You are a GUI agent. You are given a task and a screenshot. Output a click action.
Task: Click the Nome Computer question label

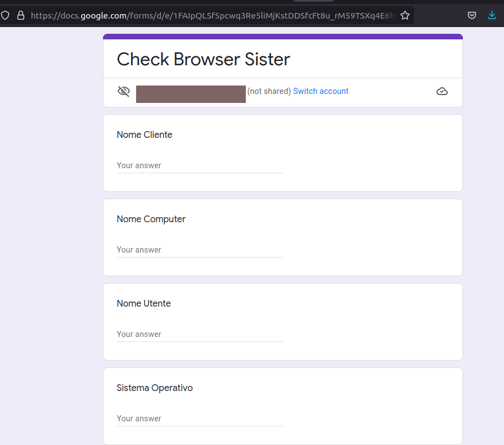click(x=151, y=219)
